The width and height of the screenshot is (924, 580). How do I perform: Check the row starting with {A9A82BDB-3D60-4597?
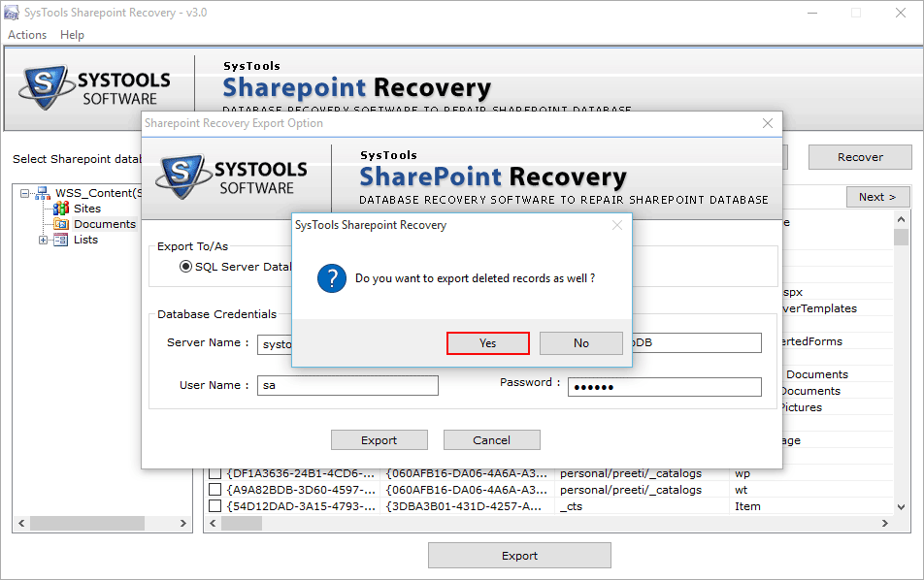[x=215, y=490]
